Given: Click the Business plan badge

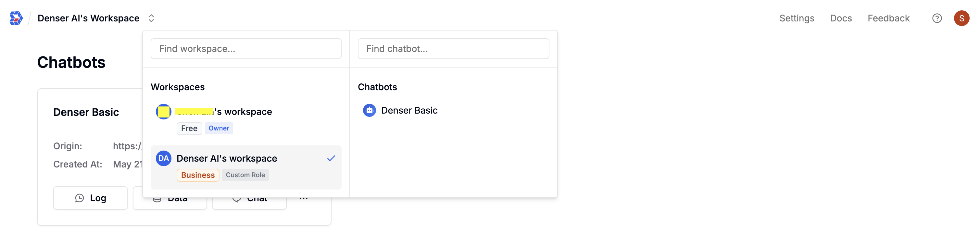Looking at the screenshot, I should [x=198, y=175].
